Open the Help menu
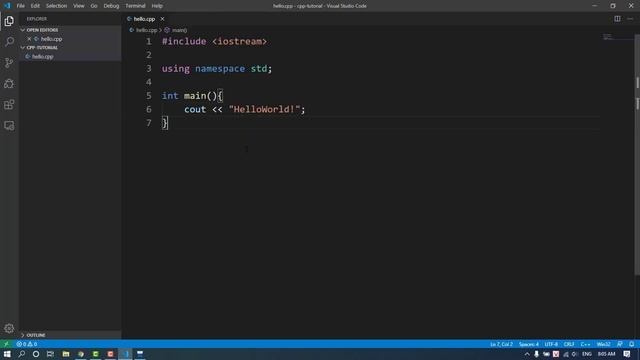Image resolution: width=640 pixels, height=360 pixels. tap(157, 6)
